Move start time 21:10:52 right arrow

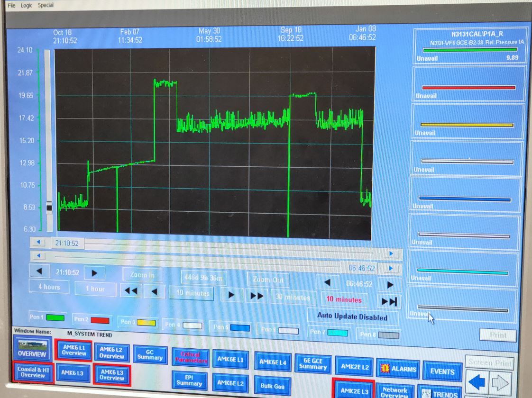94,273
